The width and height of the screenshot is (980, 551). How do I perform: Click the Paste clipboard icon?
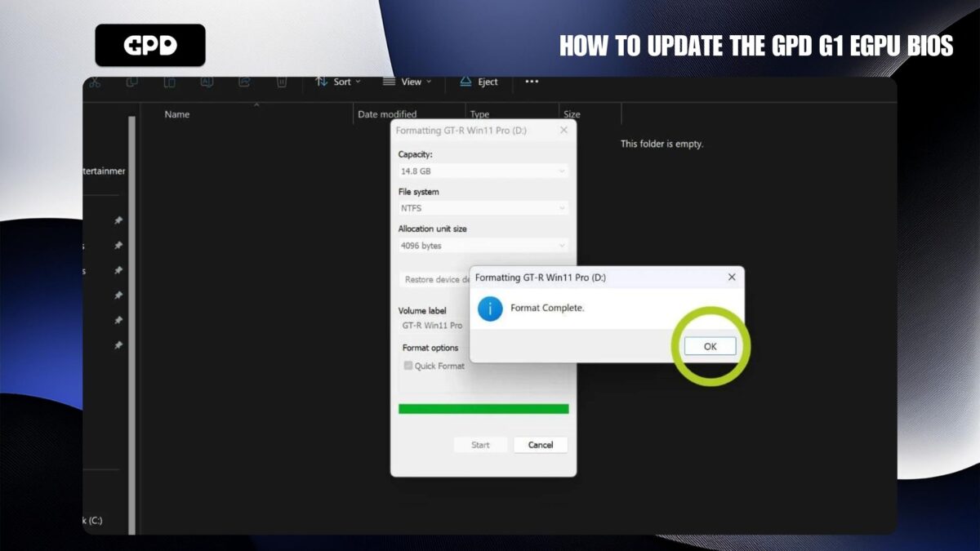(x=169, y=82)
